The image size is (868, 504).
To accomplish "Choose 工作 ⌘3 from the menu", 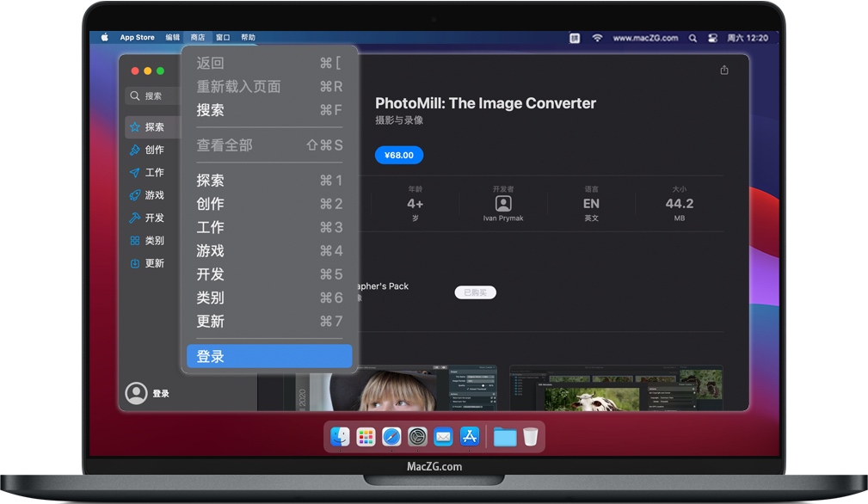I will [x=269, y=227].
